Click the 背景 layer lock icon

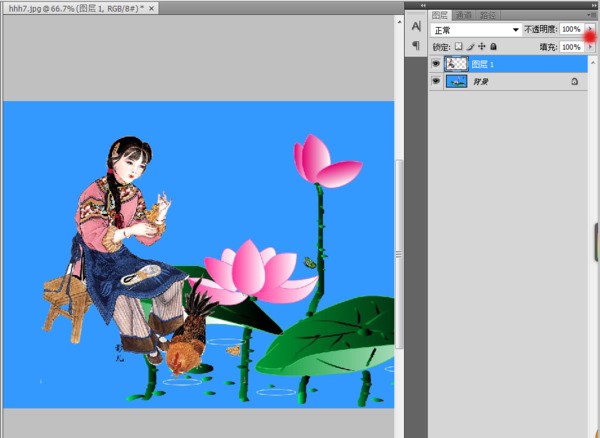coord(574,81)
